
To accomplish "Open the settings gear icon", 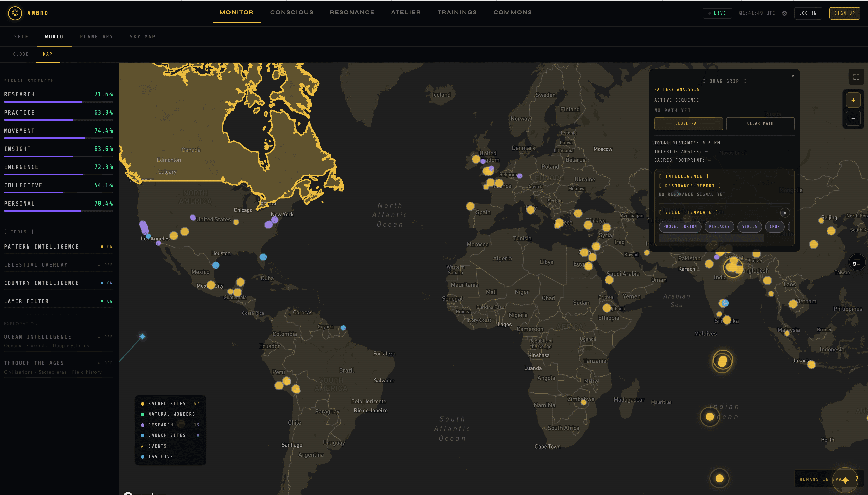I will point(784,13).
